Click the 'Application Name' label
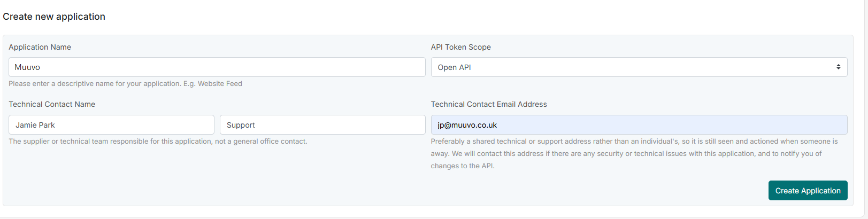This screenshot has width=868, height=219. [x=40, y=47]
